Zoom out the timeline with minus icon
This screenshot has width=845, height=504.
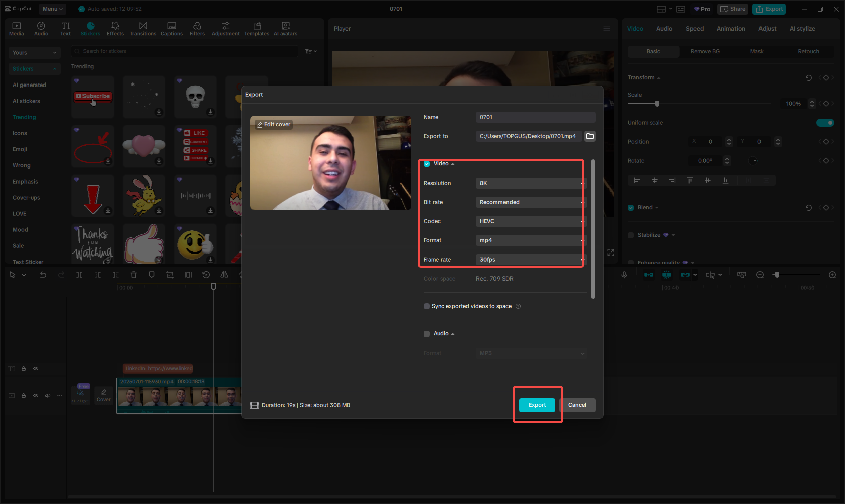pos(760,275)
